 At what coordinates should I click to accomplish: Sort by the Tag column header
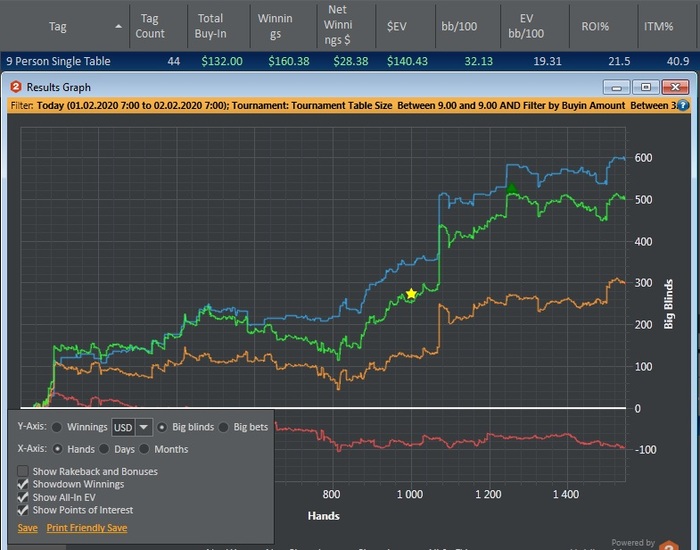click(58, 26)
